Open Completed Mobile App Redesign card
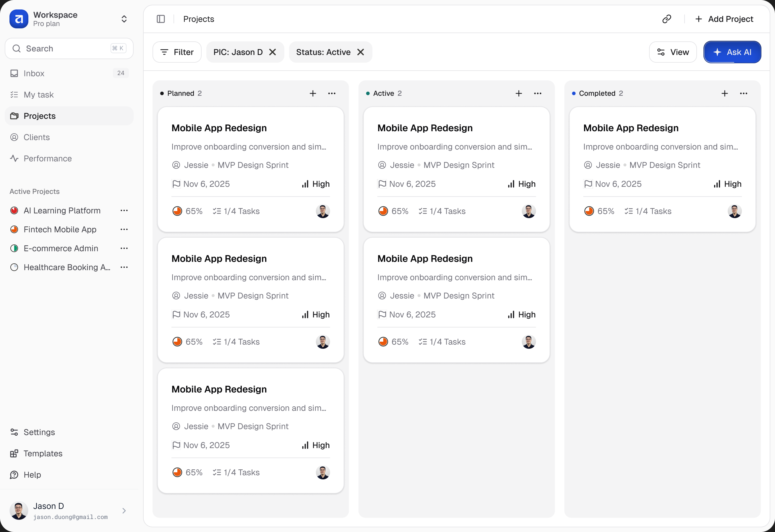The image size is (775, 532). pyautogui.click(x=663, y=169)
